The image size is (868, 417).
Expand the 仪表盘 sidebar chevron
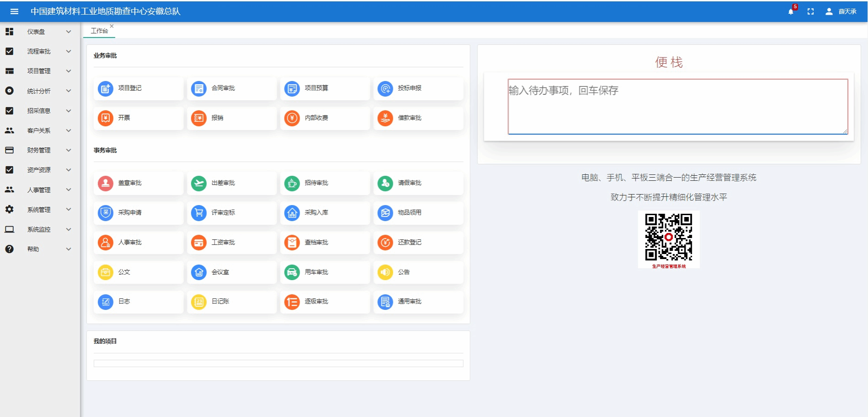pyautogui.click(x=69, y=32)
